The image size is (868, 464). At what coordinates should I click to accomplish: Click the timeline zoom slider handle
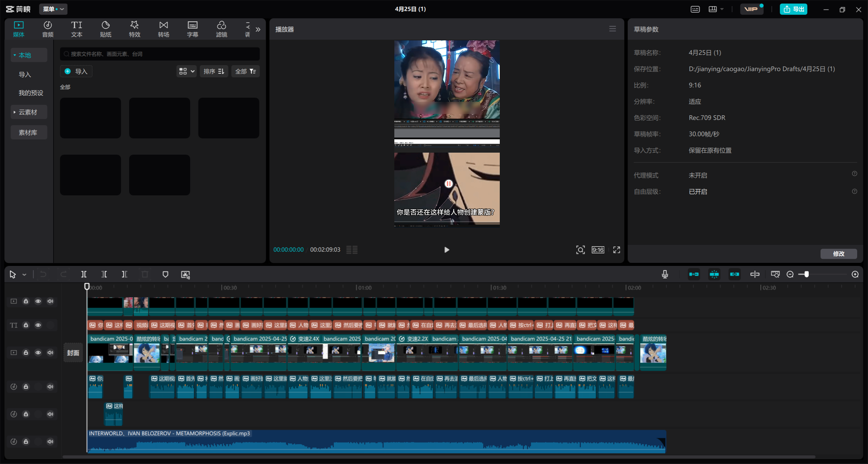806,274
